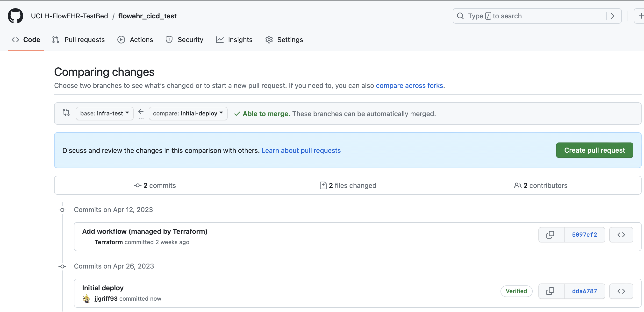Click the branch swap icon
Screen dimensions: 644x312
(x=66, y=113)
